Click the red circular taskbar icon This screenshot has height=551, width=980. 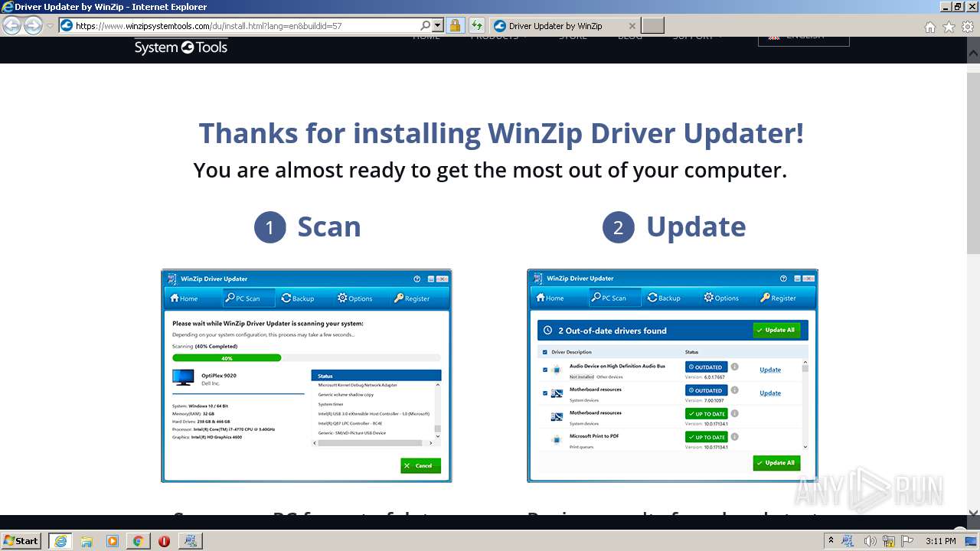tap(164, 541)
